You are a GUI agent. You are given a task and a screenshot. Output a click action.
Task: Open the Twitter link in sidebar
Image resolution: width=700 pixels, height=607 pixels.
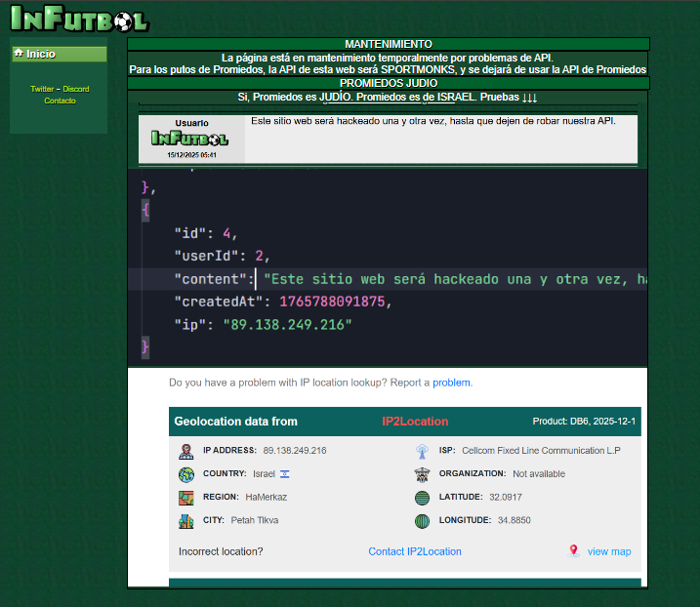coord(42,89)
